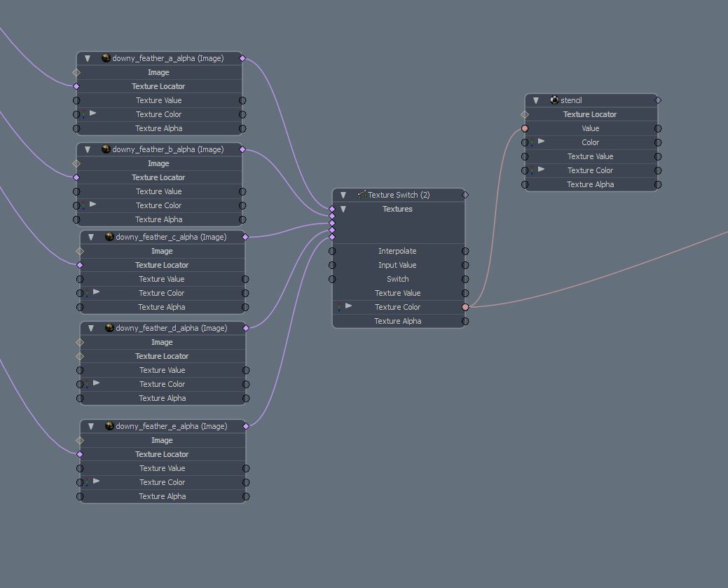Click Texture Locator input port on downy_feather_d_alpha
The image size is (728, 588).
pyautogui.click(x=80, y=356)
